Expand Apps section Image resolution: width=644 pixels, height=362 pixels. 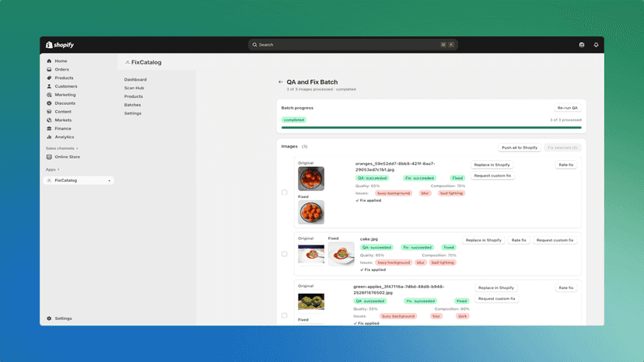(53, 169)
